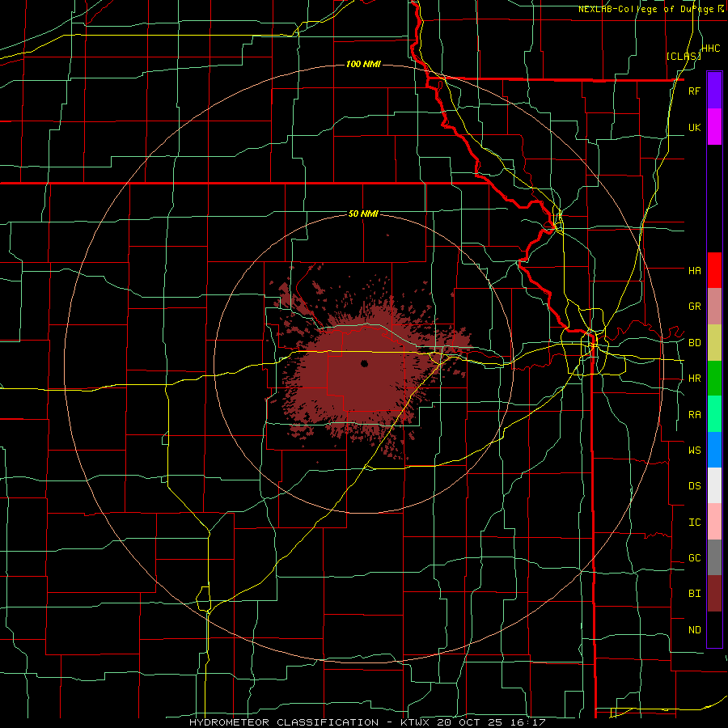Viewport: 728px width, 728px height.
Task: Click the [CLAS] label above legend
Action: pos(684,56)
